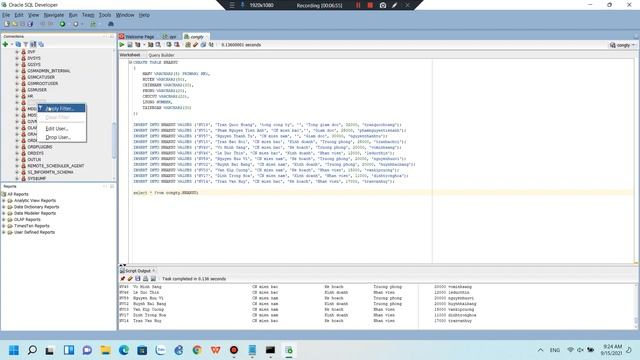Open the File menu

point(6,15)
